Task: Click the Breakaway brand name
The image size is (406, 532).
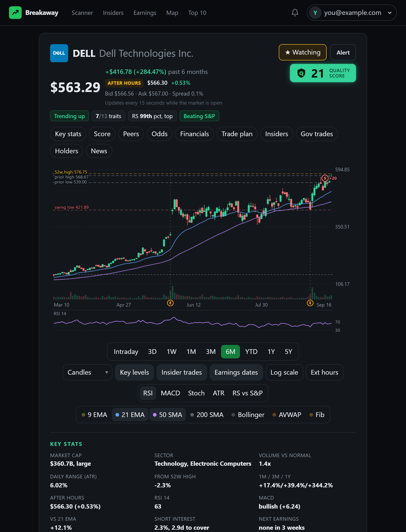Action: 42,13
